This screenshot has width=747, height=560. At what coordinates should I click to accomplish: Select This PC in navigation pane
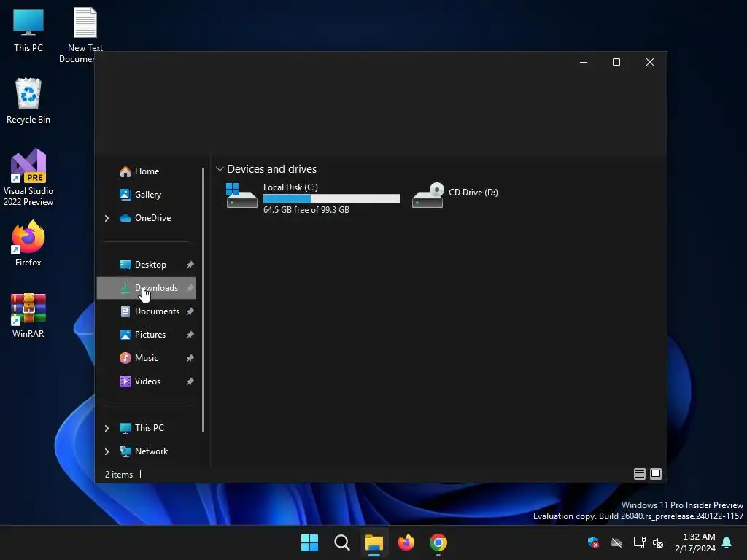[x=146, y=427]
